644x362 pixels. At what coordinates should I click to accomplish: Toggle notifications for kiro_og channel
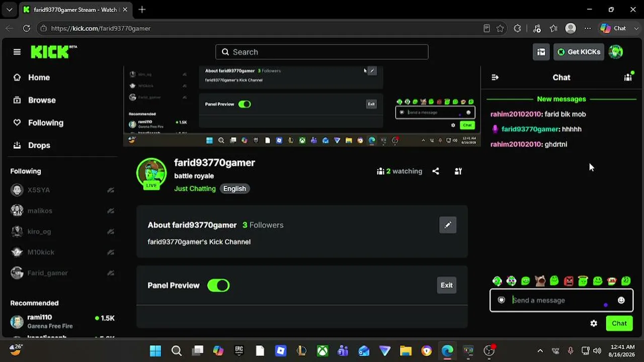pos(111,232)
